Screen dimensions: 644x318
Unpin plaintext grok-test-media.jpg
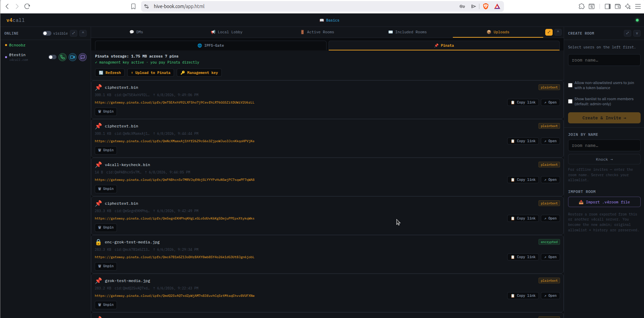(106, 305)
